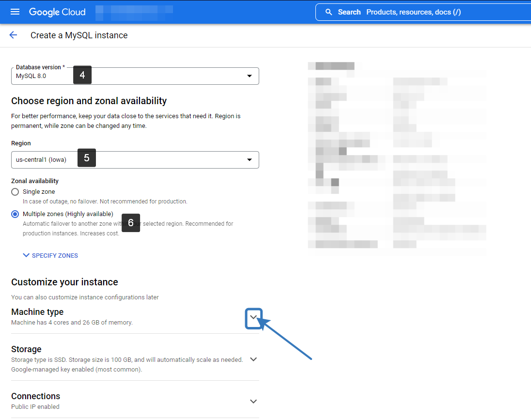
Task: Click the 'Customize your instance' heading
Action: (65, 282)
